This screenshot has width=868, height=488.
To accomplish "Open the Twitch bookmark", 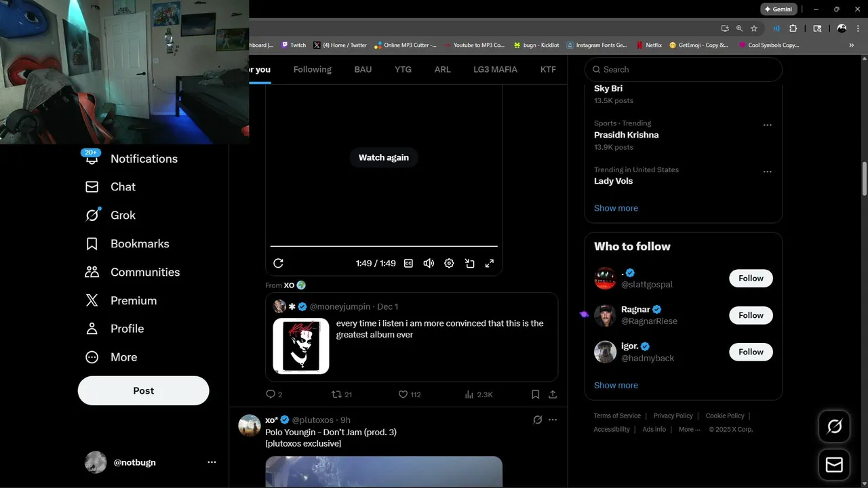I will tap(294, 45).
